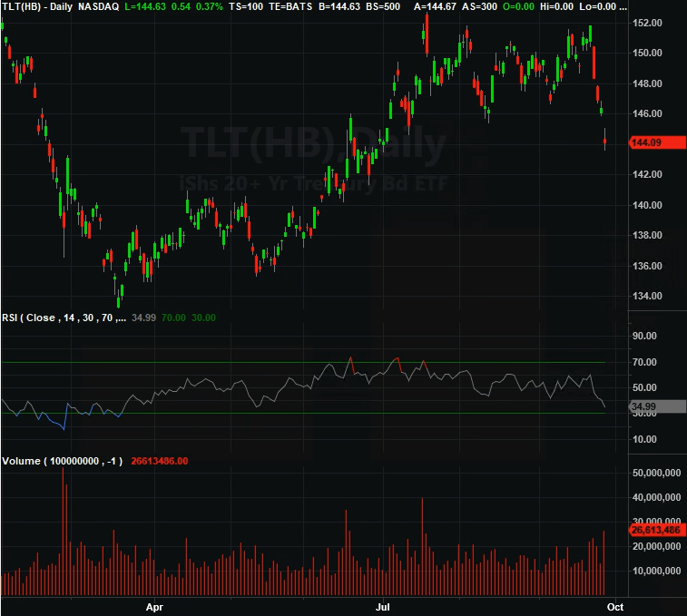687x616 pixels.
Task: Open the Volume ( 100000000 , -1 ) indicator label
Action: click(x=63, y=461)
